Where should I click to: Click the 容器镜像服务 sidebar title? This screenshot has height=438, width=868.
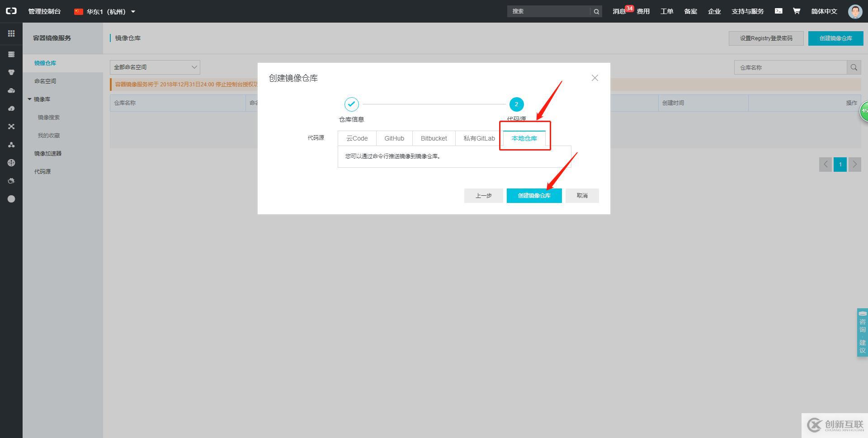click(52, 38)
